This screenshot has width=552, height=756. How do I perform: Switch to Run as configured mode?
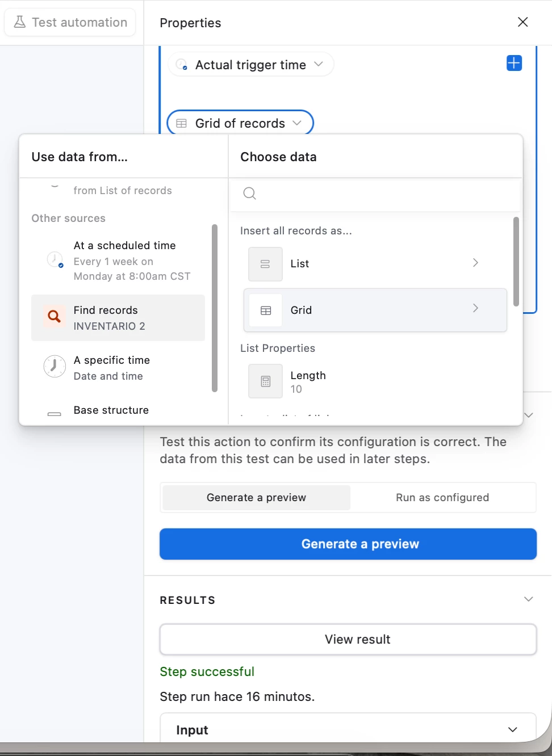(x=442, y=498)
